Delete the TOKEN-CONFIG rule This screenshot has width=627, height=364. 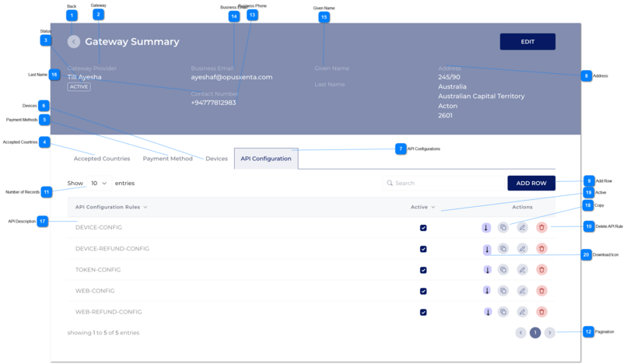pos(541,270)
